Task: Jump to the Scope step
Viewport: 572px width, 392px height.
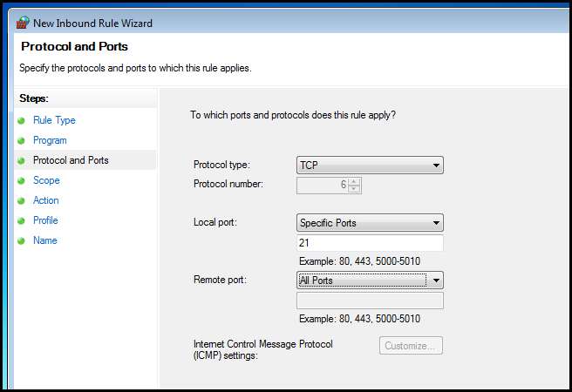Action: (46, 180)
